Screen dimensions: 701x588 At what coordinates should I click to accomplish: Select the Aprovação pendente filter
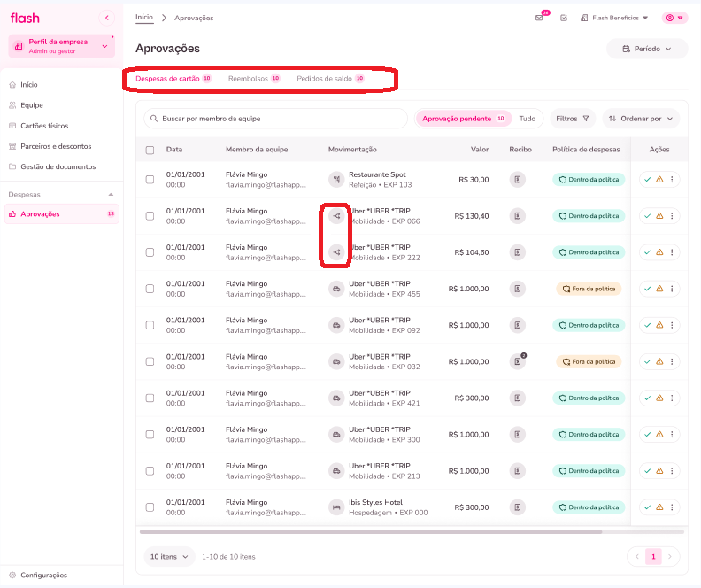point(463,119)
